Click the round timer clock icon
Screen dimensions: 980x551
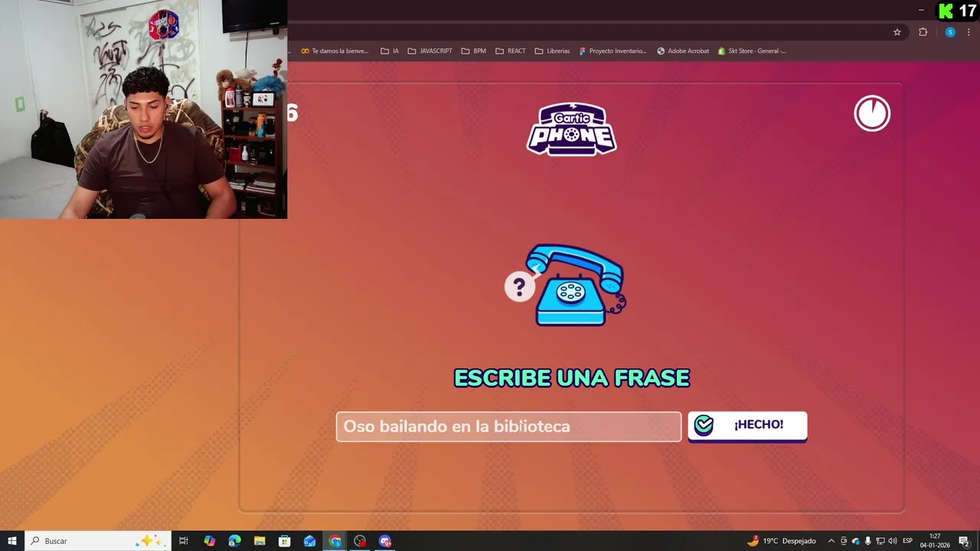pyautogui.click(x=872, y=113)
